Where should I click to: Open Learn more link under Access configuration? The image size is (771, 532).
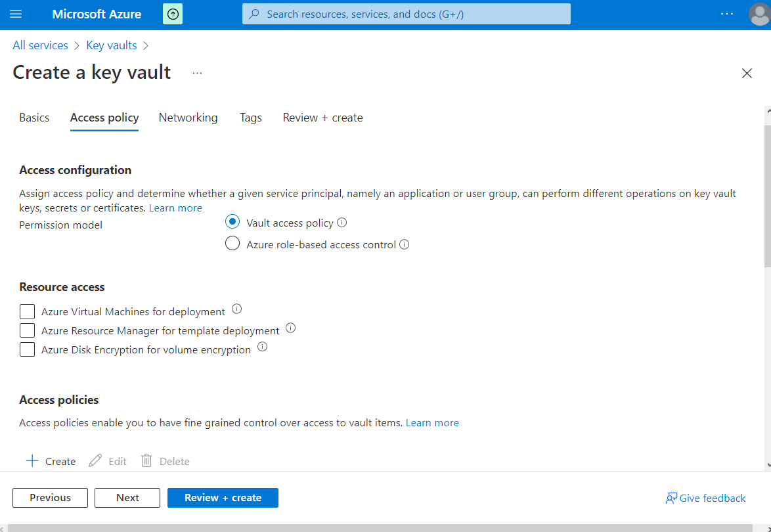175,208
